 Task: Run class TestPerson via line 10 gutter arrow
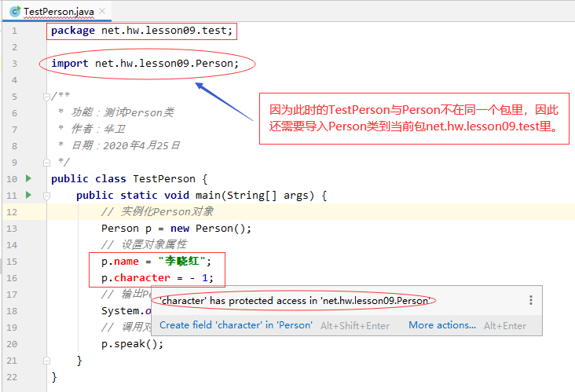(28, 178)
